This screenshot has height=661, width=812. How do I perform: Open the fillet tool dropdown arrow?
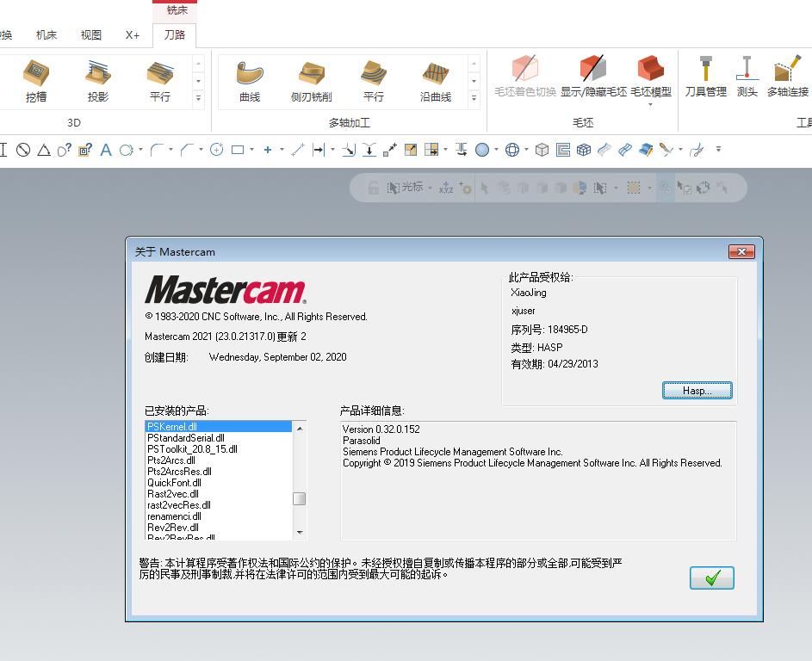click(x=170, y=150)
